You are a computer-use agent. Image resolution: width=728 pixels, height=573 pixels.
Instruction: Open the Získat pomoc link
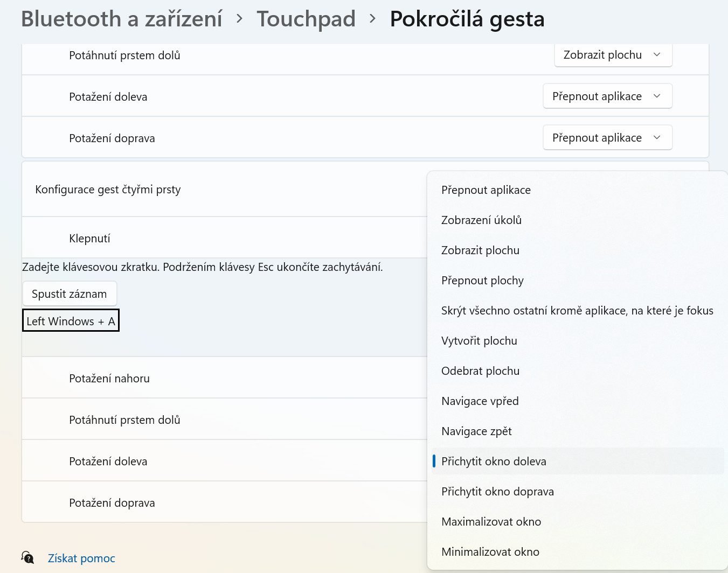click(81, 558)
